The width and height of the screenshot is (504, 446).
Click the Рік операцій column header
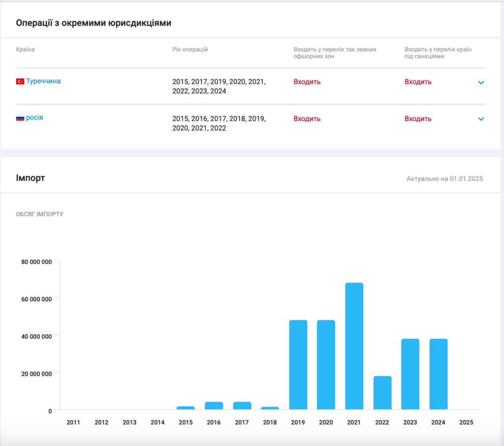(x=190, y=50)
